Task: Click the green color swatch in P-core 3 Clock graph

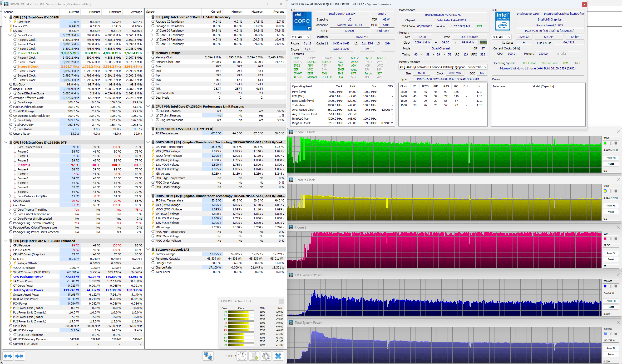Action: click(x=605, y=143)
